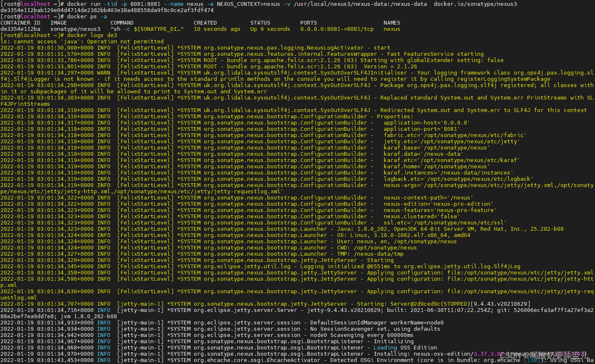Click the IMAGE column header
595x364 pixels.
click(x=59, y=23)
